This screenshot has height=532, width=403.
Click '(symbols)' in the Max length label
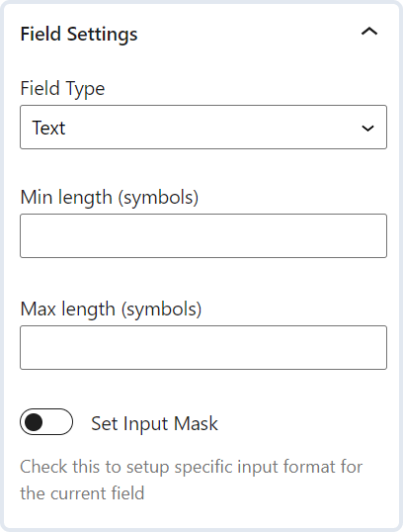tap(162, 310)
